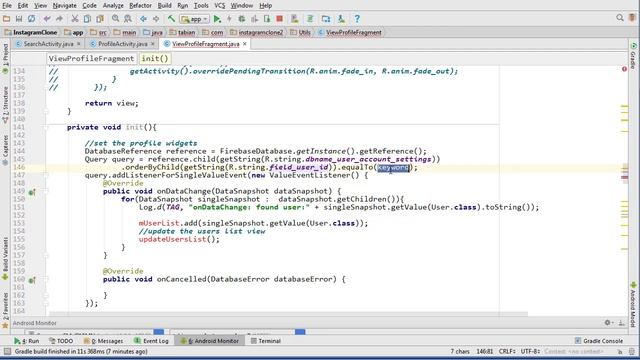Open the Gradle Console
The width and height of the screenshot is (640, 360).
click(599, 341)
